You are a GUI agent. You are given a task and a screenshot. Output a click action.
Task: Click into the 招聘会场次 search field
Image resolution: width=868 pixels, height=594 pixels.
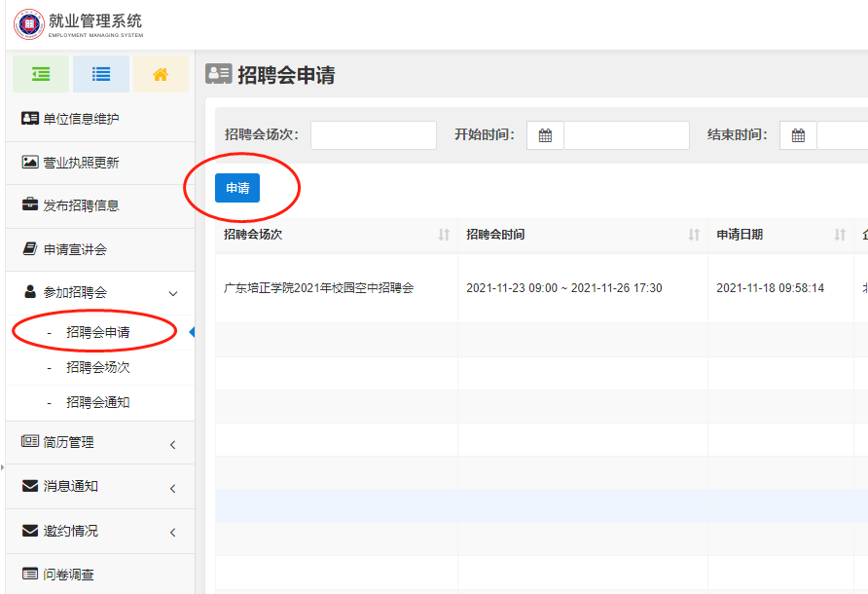pyautogui.click(x=374, y=135)
